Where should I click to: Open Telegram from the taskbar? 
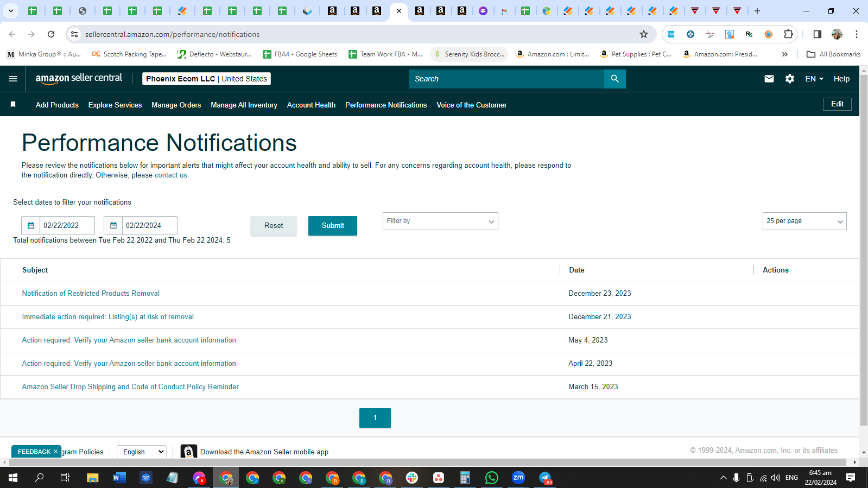tap(545, 478)
